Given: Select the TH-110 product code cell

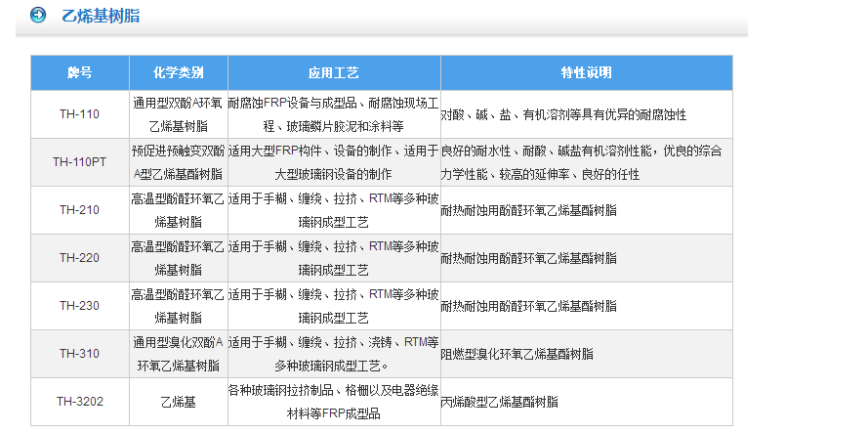Looking at the screenshot, I should click(79, 114).
